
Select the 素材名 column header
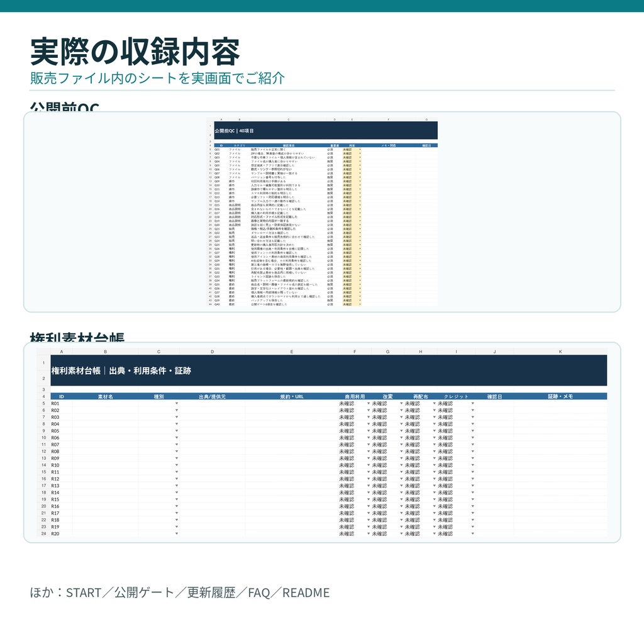(105, 396)
